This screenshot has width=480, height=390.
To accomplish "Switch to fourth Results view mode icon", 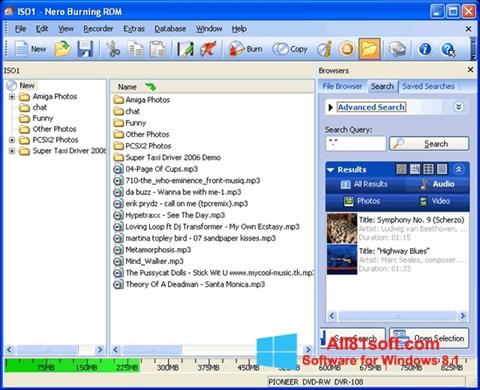I will (x=442, y=169).
